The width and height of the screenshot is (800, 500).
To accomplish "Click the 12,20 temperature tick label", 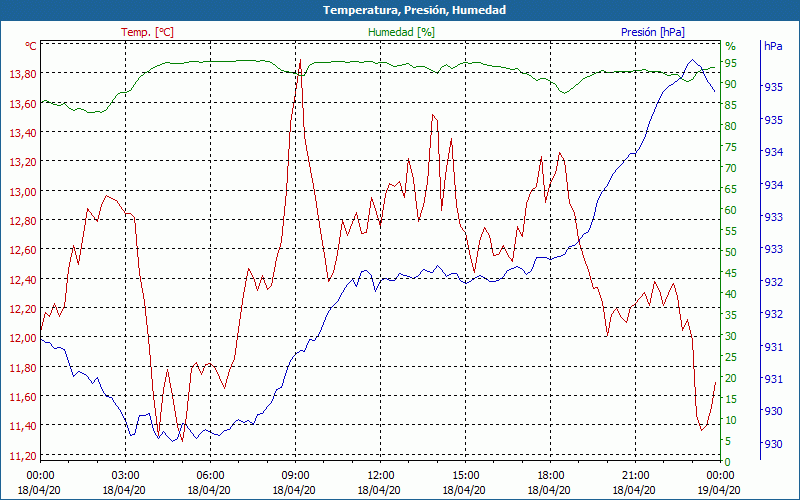I will pos(23,309).
